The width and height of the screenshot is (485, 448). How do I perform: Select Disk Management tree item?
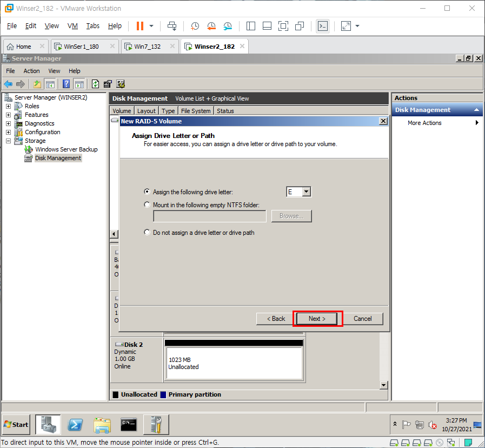(x=58, y=158)
